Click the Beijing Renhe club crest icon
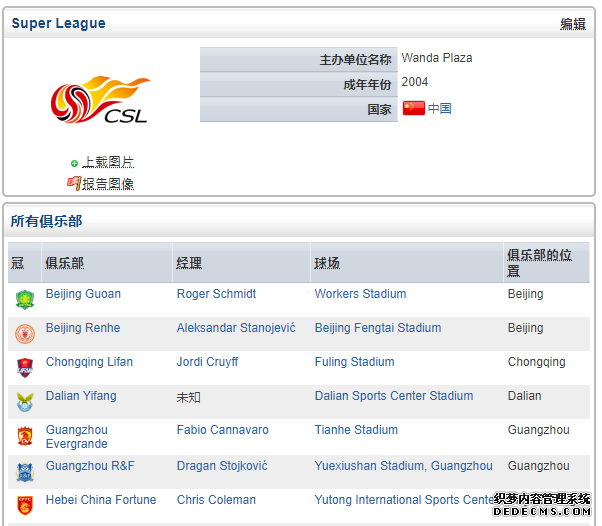The image size is (602, 526). [x=25, y=334]
